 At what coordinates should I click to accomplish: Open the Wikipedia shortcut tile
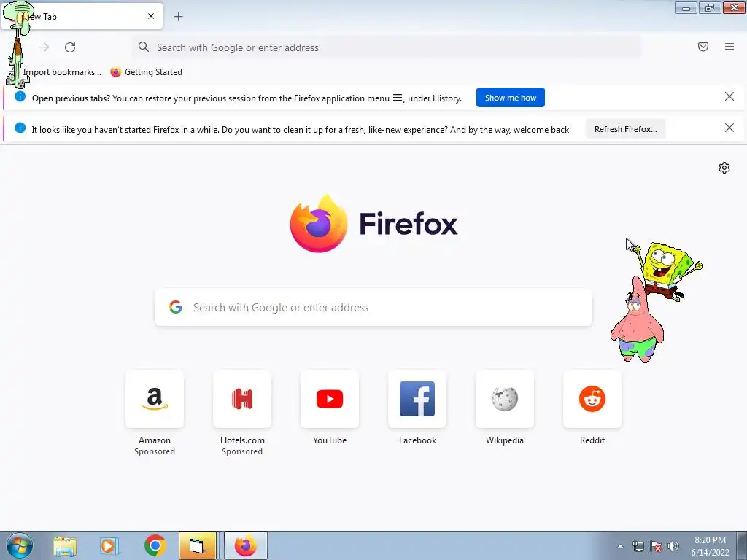click(505, 399)
